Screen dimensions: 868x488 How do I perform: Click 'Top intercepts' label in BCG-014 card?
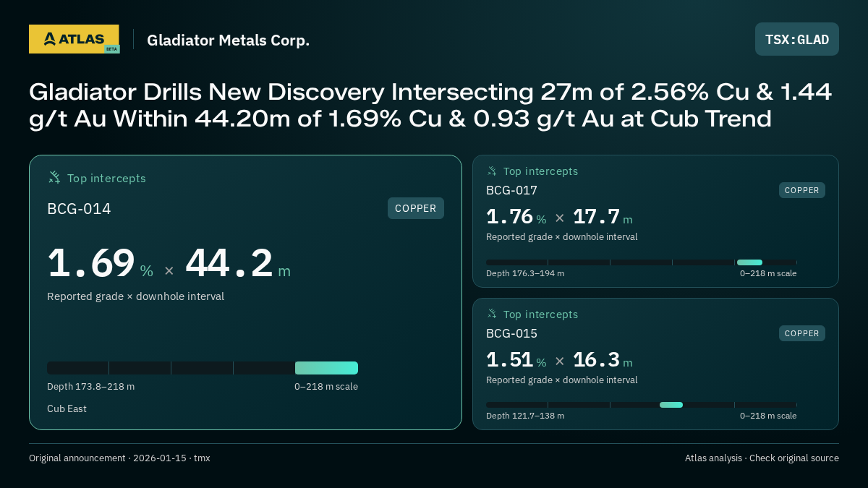106,178
